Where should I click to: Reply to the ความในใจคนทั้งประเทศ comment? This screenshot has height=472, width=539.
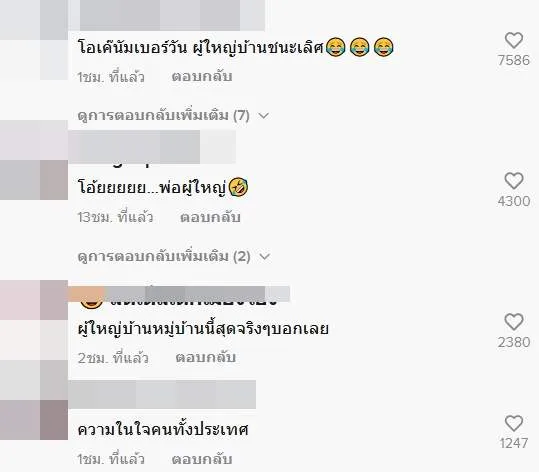(202, 459)
